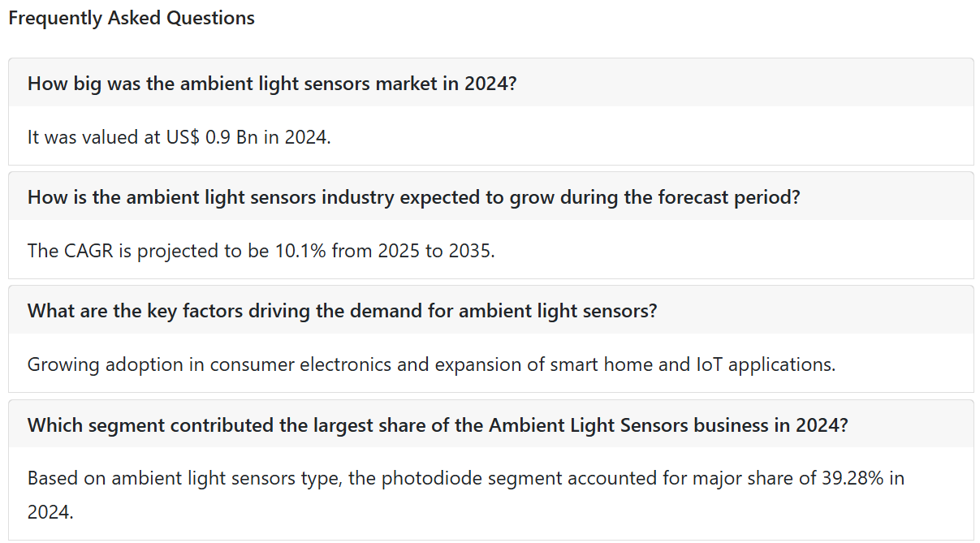Select the Frequently Asked Questions heading
The width and height of the screenshot is (980, 543).
pos(132,18)
